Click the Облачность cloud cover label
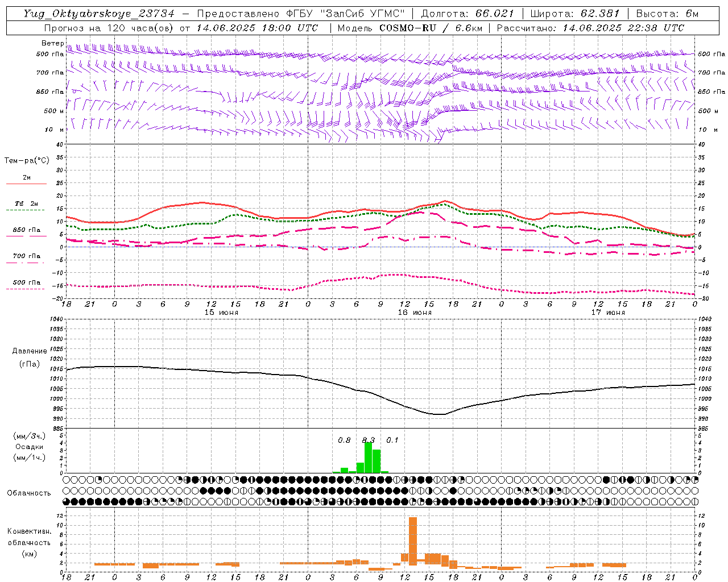The width and height of the screenshot is (728, 582). point(29,493)
